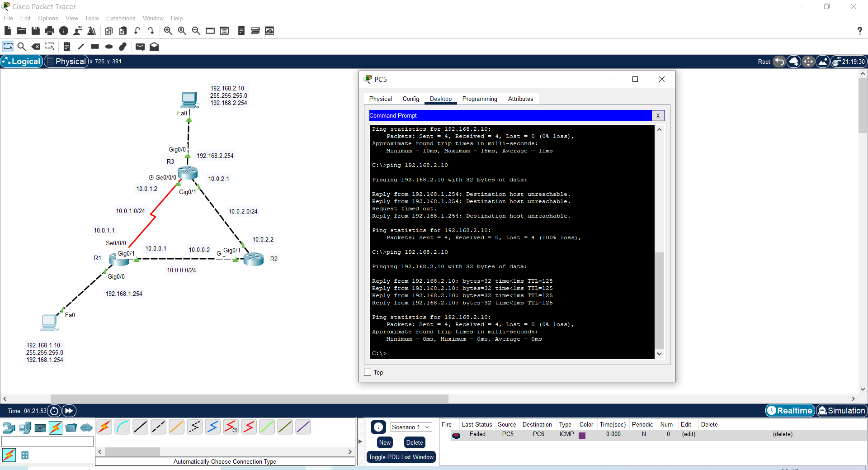The image size is (868, 470).
Task: Select the R3 router on canvas
Action: click(x=188, y=172)
